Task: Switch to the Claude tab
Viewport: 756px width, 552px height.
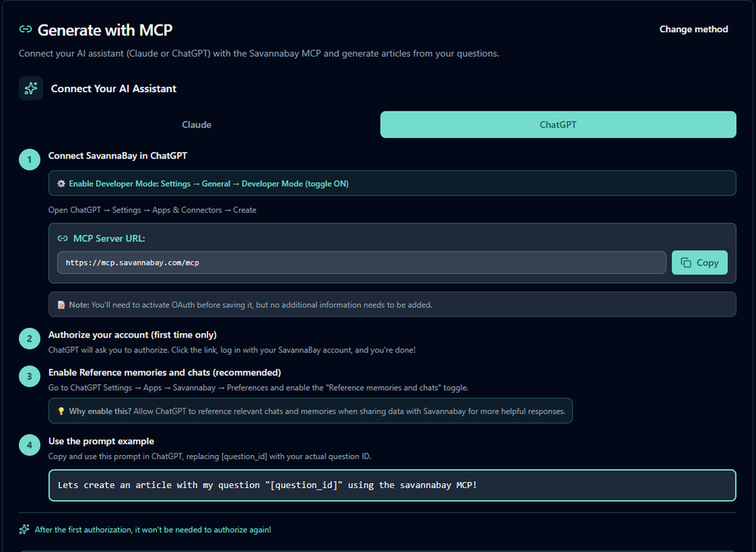Action: [196, 124]
